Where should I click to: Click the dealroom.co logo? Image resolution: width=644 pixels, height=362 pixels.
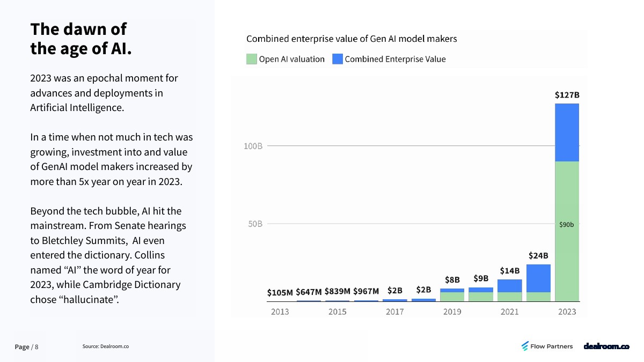pyautogui.click(x=606, y=346)
